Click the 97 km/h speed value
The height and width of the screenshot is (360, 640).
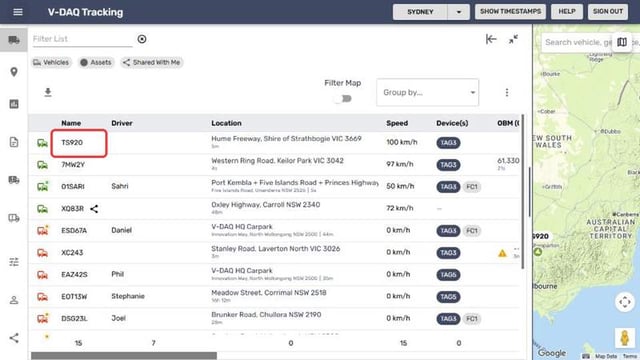(400, 164)
